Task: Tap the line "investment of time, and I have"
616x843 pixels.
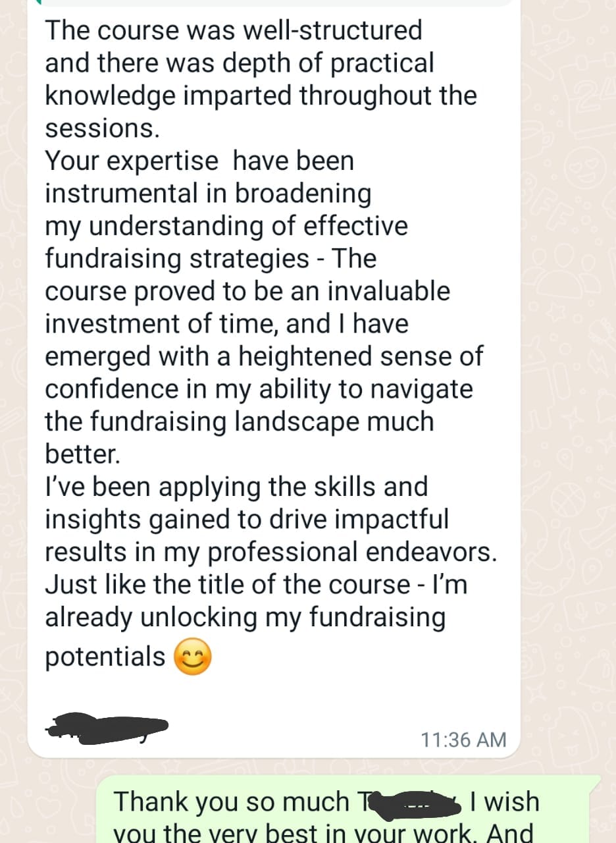Action: coord(226,323)
